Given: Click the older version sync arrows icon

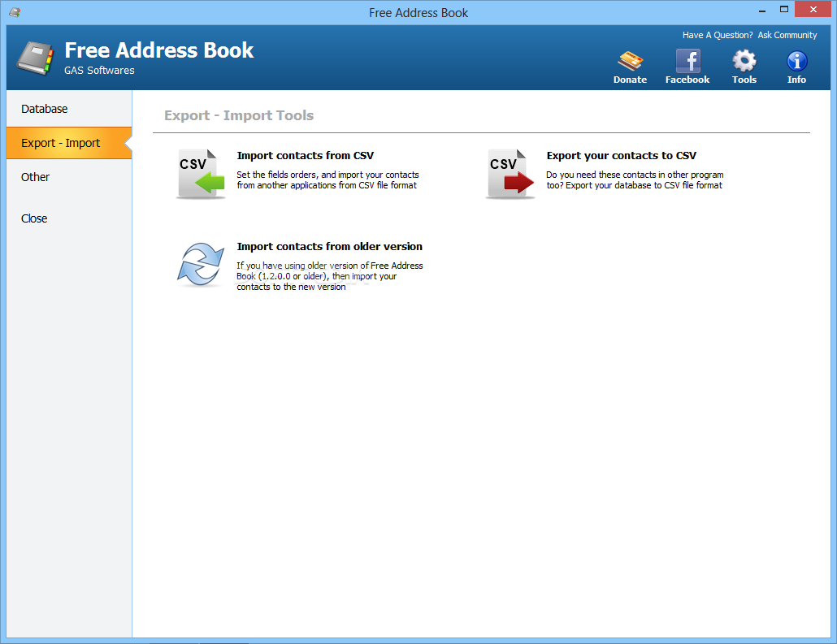Looking at the screenshot, I should 201,265.
